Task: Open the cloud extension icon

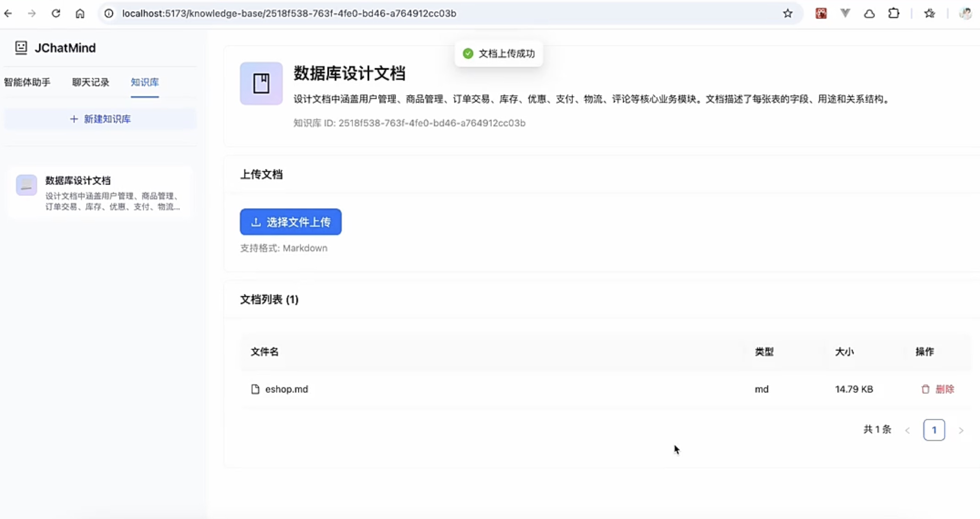Action: tap(869, 14)
